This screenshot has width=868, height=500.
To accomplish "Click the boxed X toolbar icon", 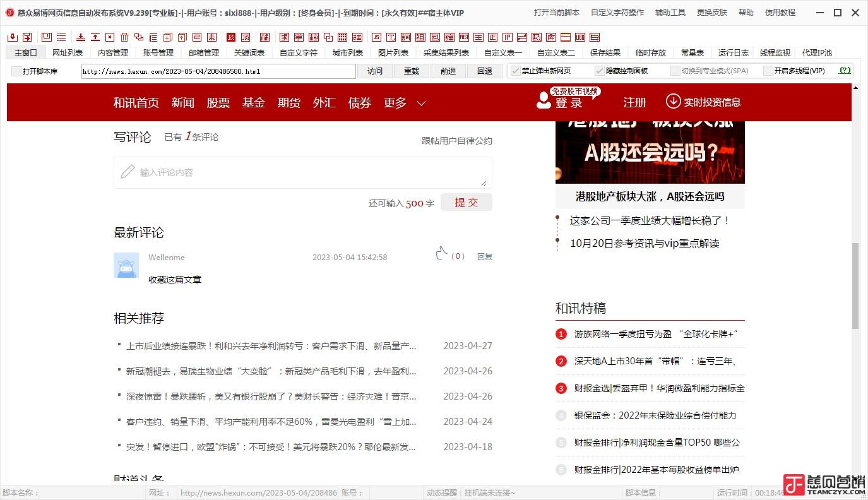I will pos(110,37).
